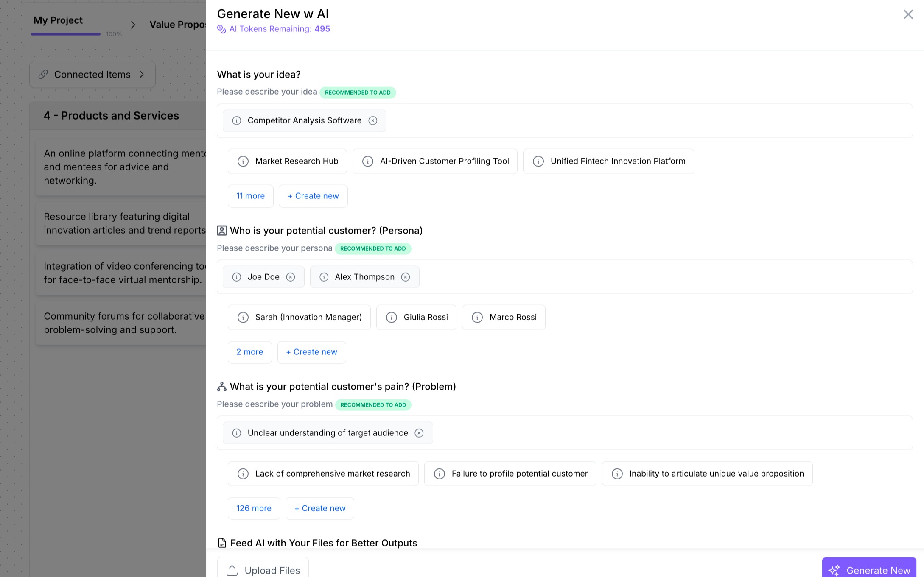This screenshot has width=924, height=577.
Task: Click info icon on Giulia Rossi chip
Action: [392, 318]
